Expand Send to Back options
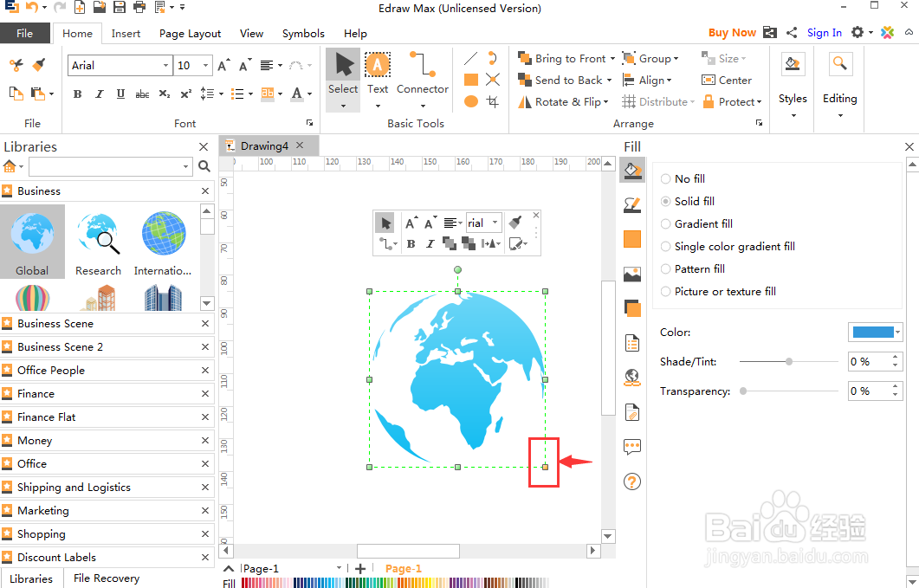The image size is (919, 588). 609,81
